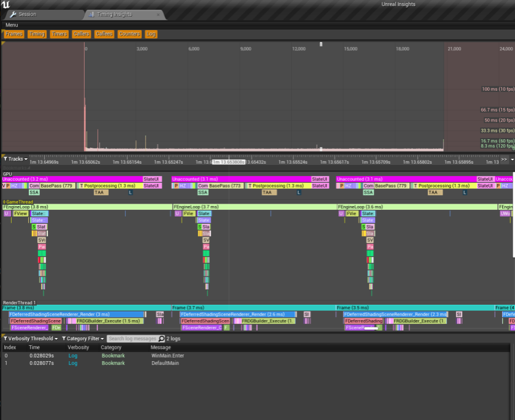
Task: Sort log by Verbosity column header
Action: point(78,347)
